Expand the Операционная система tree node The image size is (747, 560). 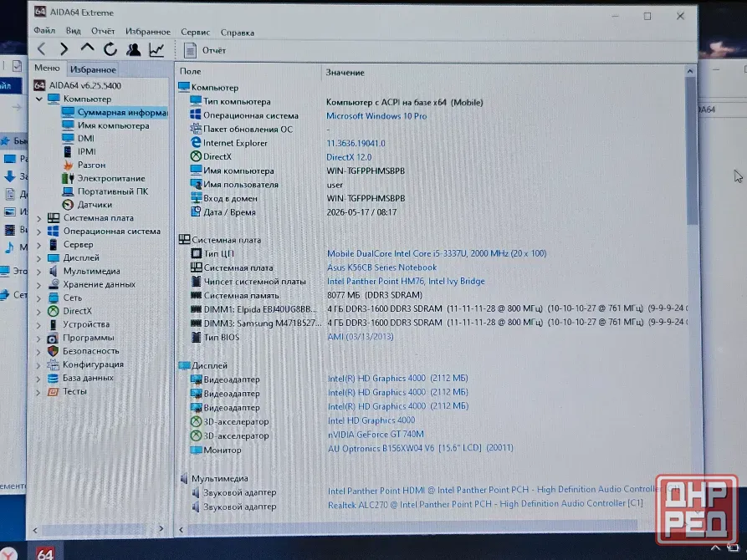tap(39, 232)
